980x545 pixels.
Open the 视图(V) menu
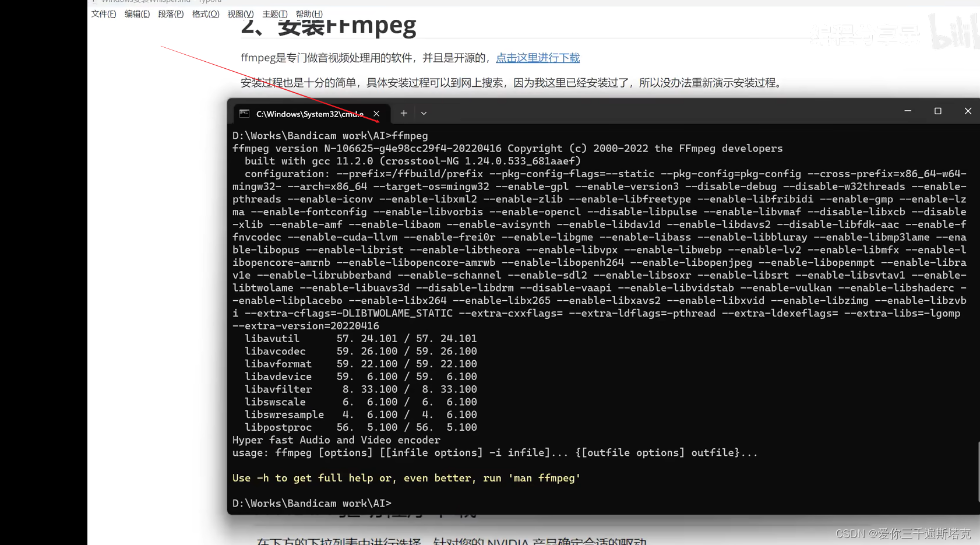pyautogui.click(x=241, y=14)
